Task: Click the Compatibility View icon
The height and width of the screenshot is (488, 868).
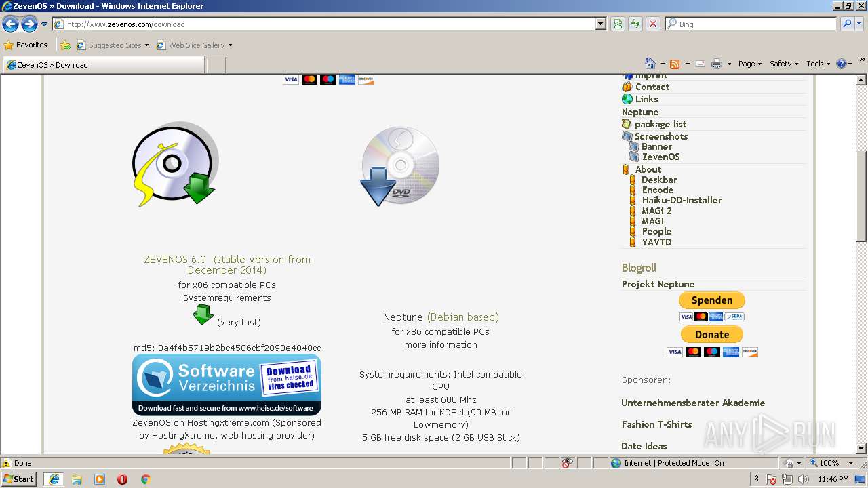Action: 618,24
